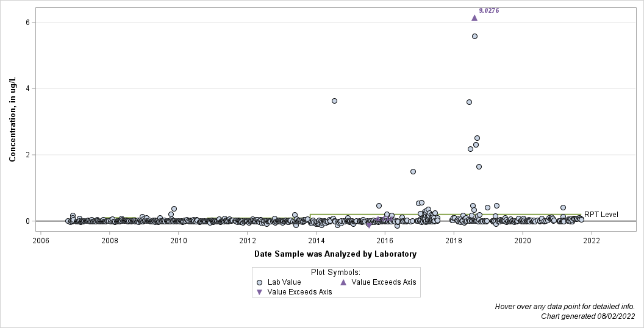Select the mid-2014 data point near 3.6 ug/L
The image size is (644, 328).
click(x=334, y=101)
